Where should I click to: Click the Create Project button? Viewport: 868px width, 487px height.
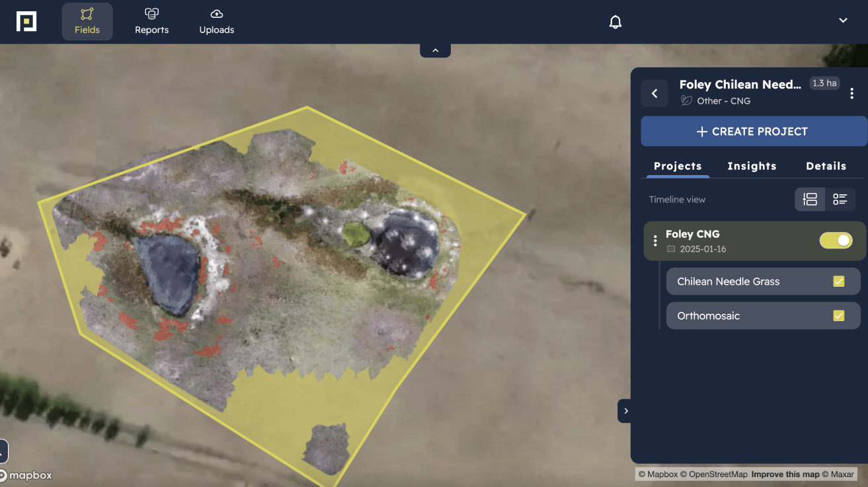[x=754, y=131]
